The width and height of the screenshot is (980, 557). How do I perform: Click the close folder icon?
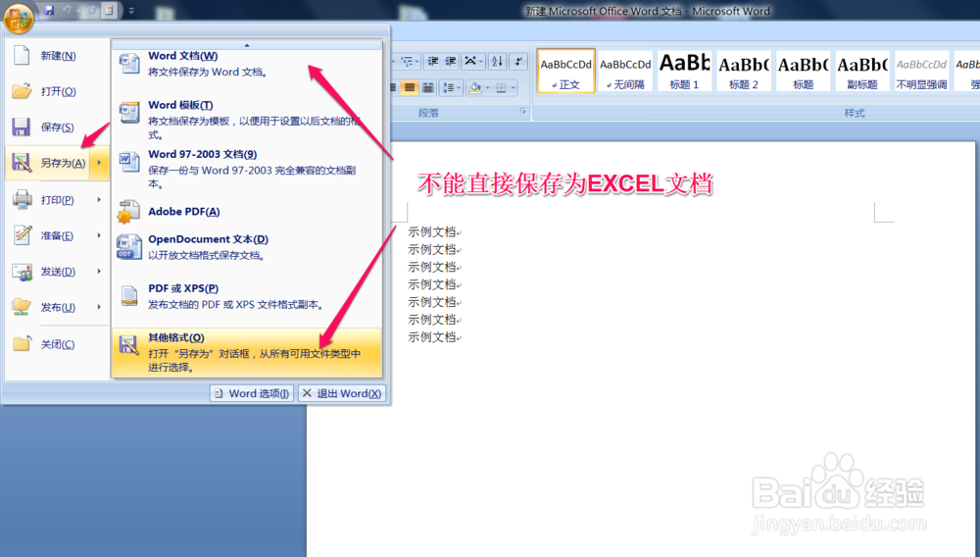coord(22,344)
